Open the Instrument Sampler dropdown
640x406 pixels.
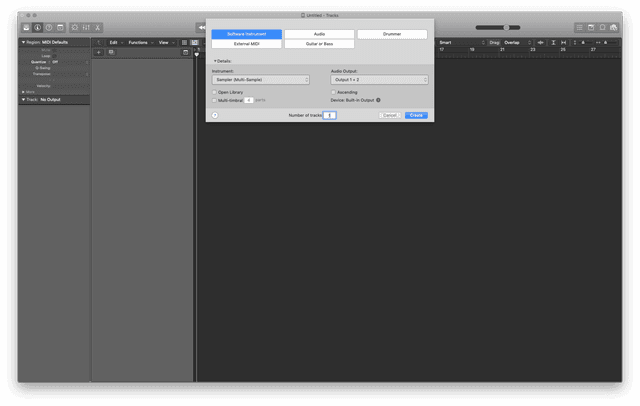[x=260, y=80]
